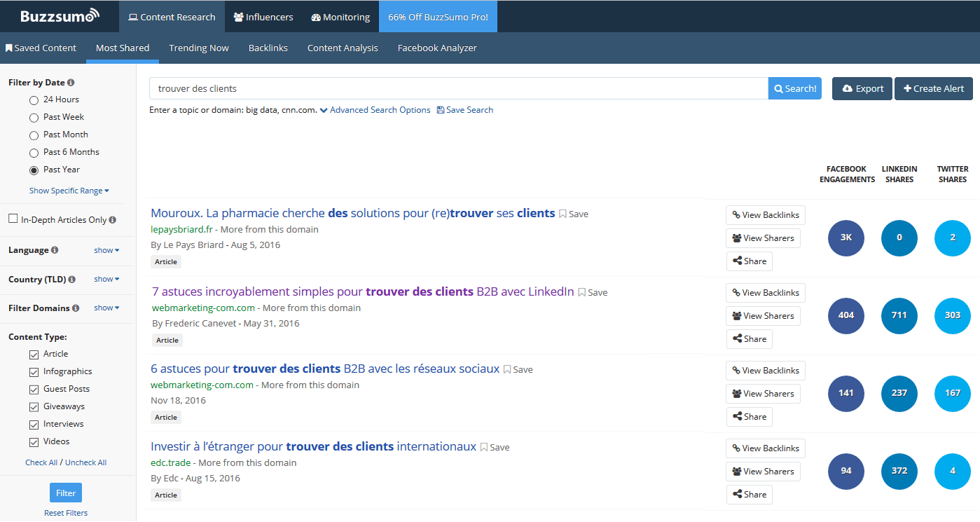
Task: Click the Search! button
Action: 795,88
